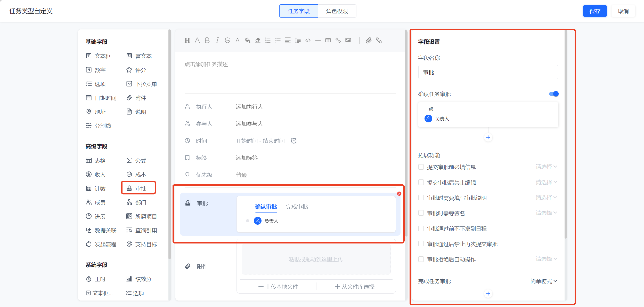Screen dimensions: 644x307
Task: Apply strikethrough formatting icon
Action: tap(227, 40)
